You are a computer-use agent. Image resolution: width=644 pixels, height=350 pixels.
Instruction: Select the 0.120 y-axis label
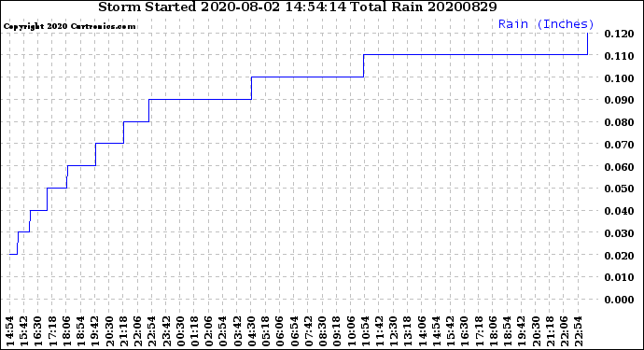[x=619, y=34]
